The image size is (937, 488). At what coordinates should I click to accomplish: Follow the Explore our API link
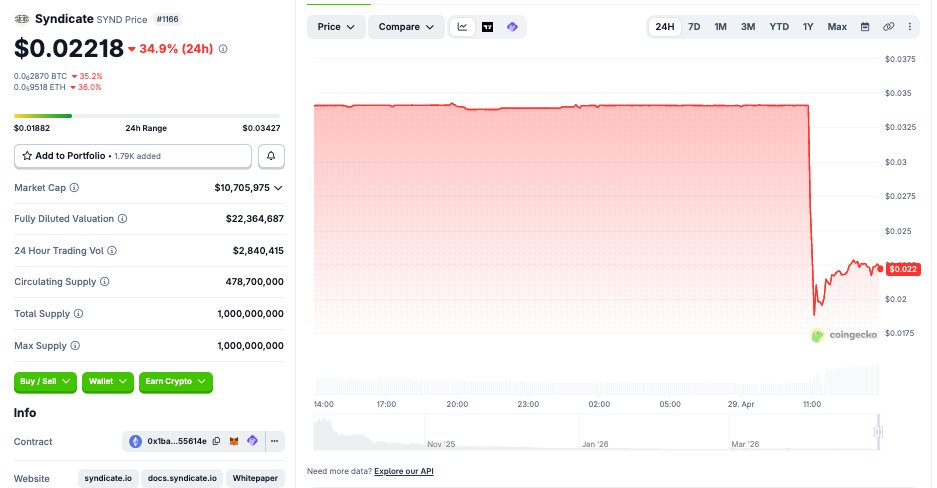coord(404,471)
